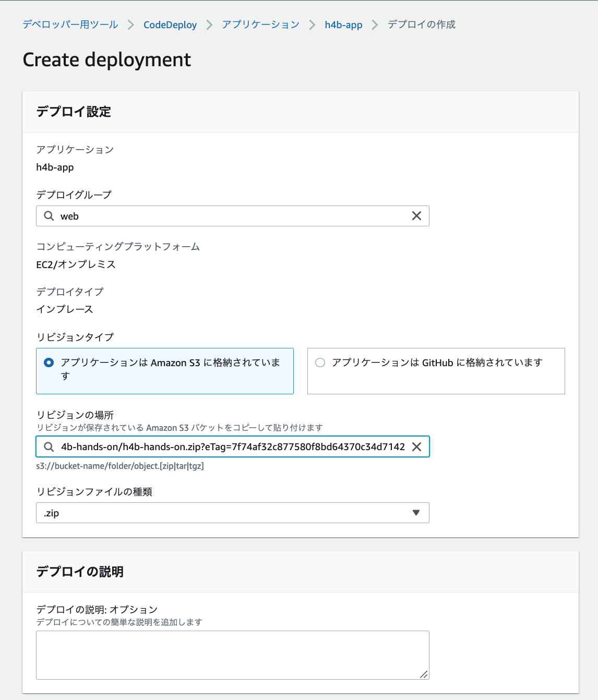The height and width of the screenshot is (700, 598).
Task: Select the アプリケーションは Amazon S3 radio button
Action: coord(49,362)
